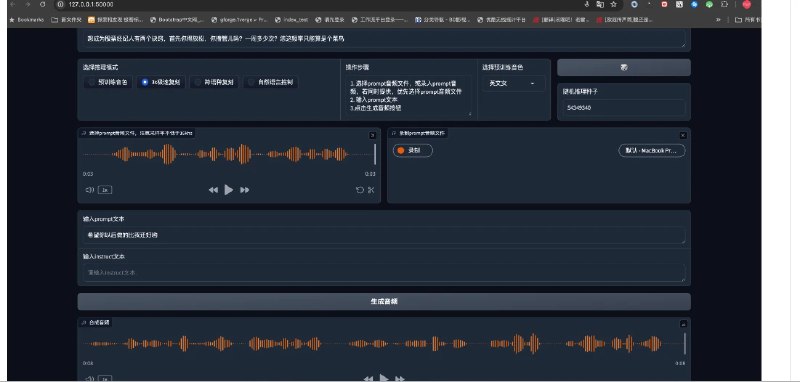Open the red profile avatar
The image size is (800, 382).
pos(746,4)
